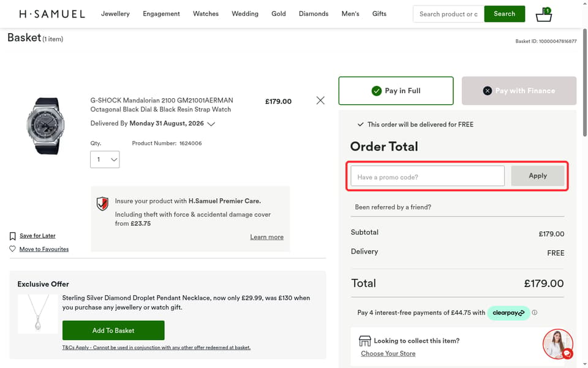588x368 pixels.
Task: Open the exclusive offer T&Cs Apply link
Action: [x=156, y=347]
